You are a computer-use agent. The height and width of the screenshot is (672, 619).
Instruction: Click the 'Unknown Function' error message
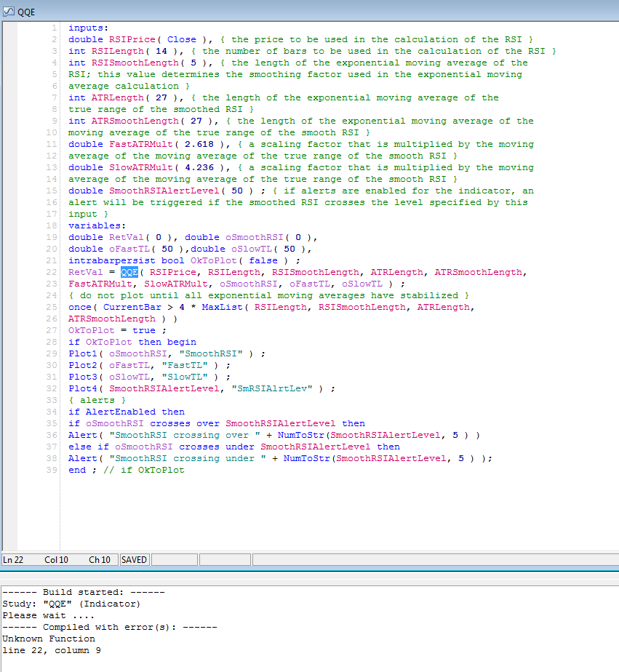pos(49,638)
